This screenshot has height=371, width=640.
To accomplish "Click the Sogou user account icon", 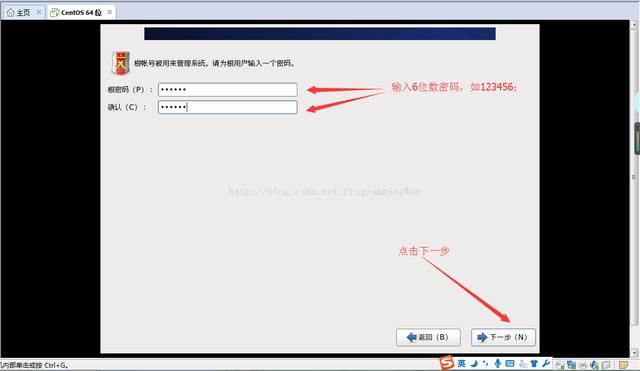I will point(522,364).
